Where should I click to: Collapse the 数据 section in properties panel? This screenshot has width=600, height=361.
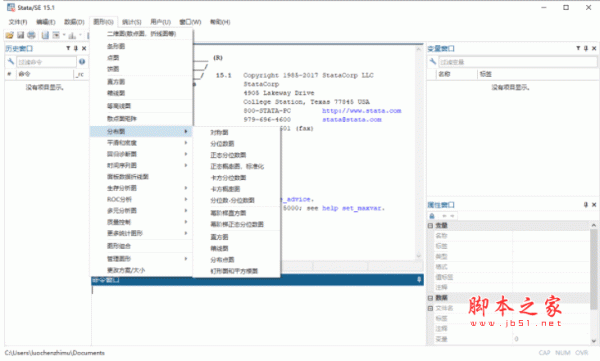[430, 298]
